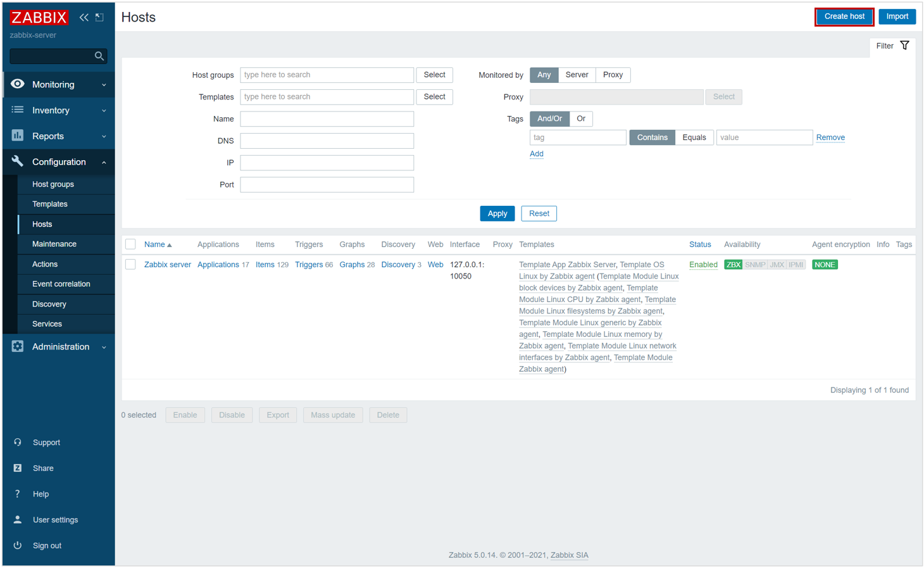Click the Configuration wrench icon
The image size is (924, 568).
coord(18,161)
